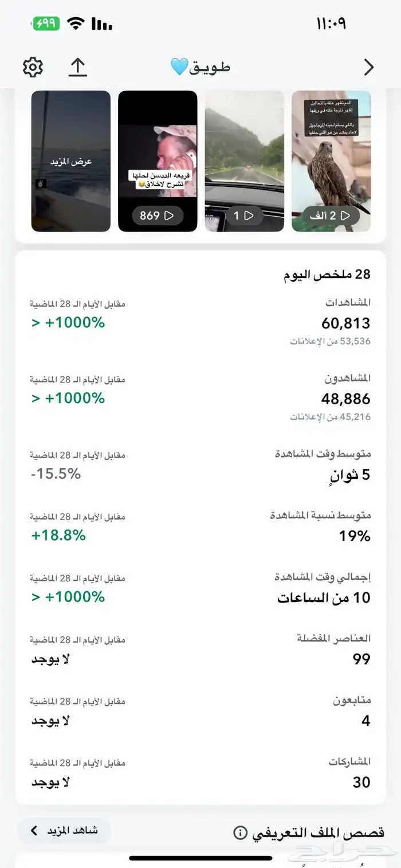Image resolution: width=401 pixels, height=868 pixels.
Task: Tap the طويق profile title
Action: tap(200, 68)
